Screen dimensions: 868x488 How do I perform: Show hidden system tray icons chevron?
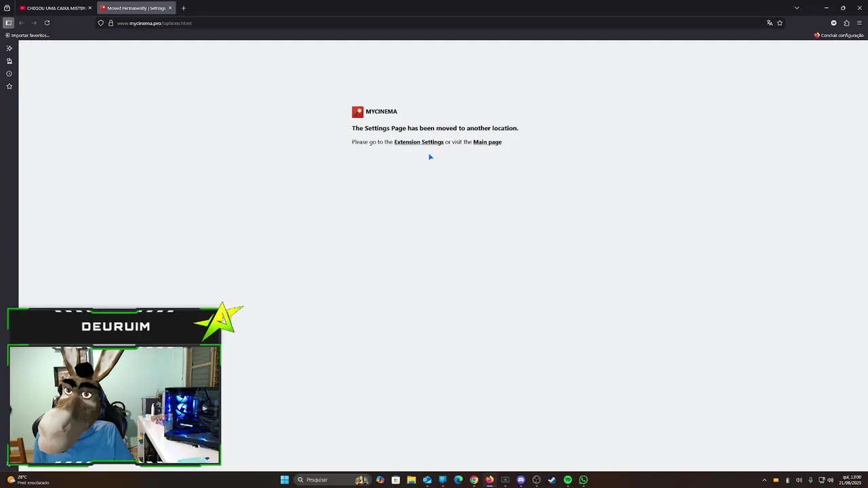(764, 480)
